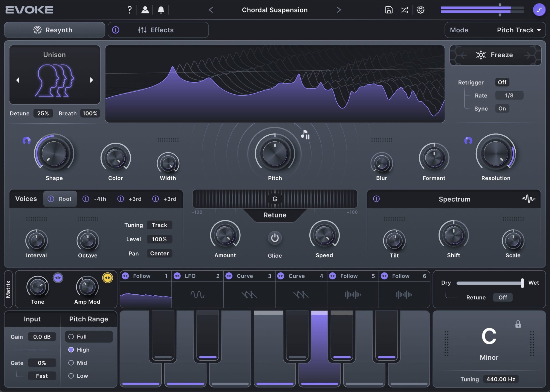
Task: Set Pan using the Center button
Action: 159,253
